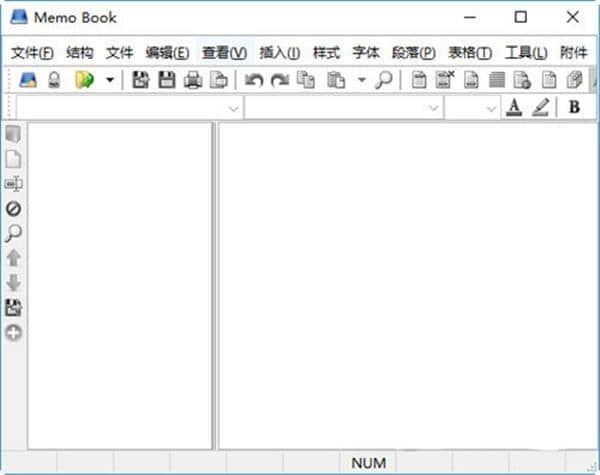The image size is (600, 475).
Task: Open the first style combo box
Action: pyautogui.click(x=129, y=108)
